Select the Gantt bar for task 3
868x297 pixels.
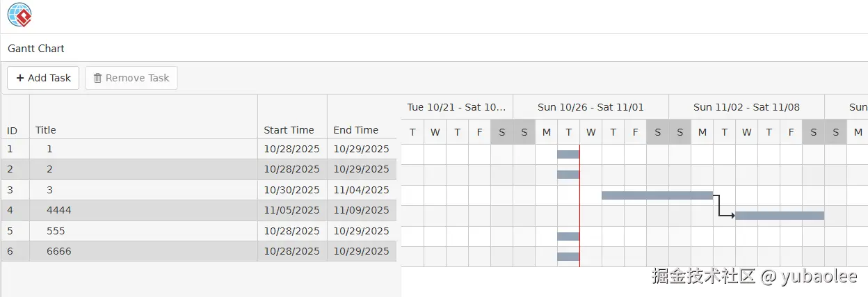pos(657,195)
